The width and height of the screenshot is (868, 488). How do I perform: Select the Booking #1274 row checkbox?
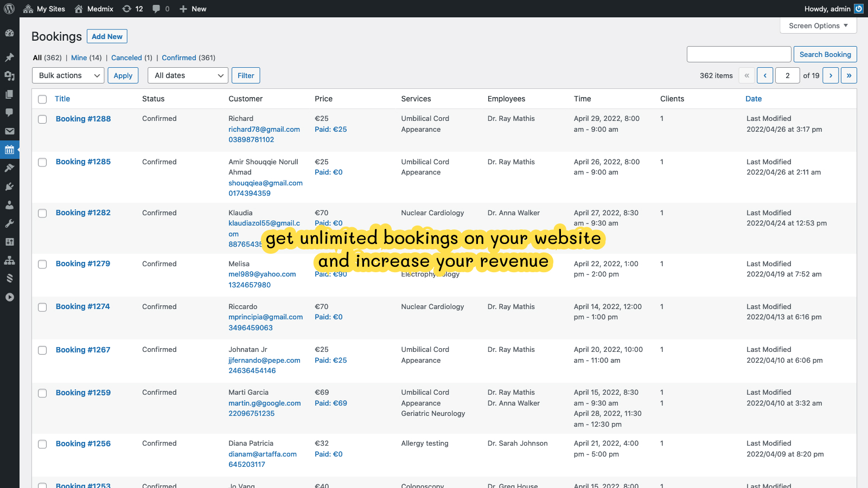[x=42, y=307]
